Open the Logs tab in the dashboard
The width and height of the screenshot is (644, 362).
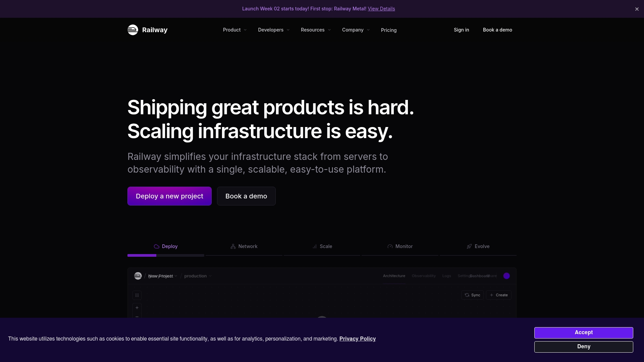pos(446,276)
